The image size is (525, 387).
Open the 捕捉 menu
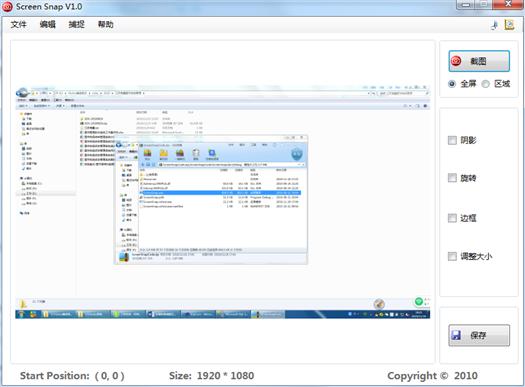(77, 24)
